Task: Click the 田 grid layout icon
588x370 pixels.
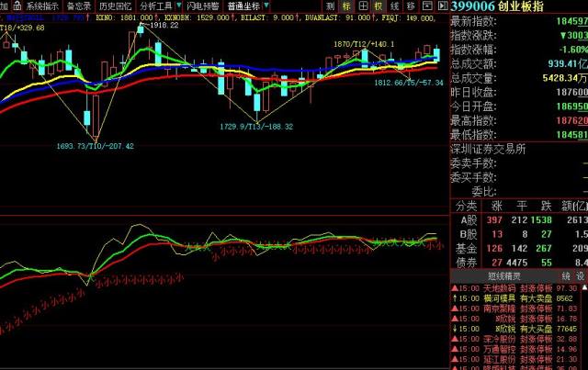Action: (363, 6)
